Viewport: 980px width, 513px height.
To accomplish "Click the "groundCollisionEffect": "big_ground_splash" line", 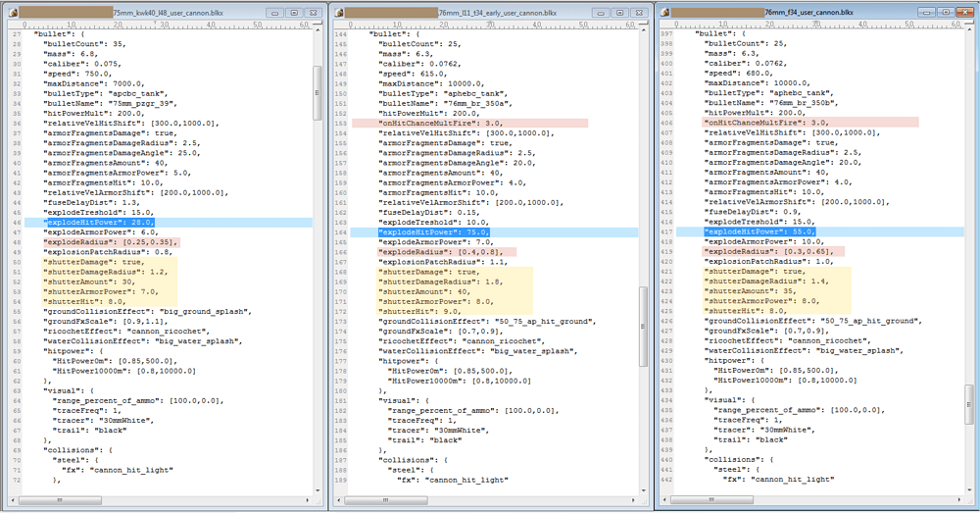I will coord(148,312).
